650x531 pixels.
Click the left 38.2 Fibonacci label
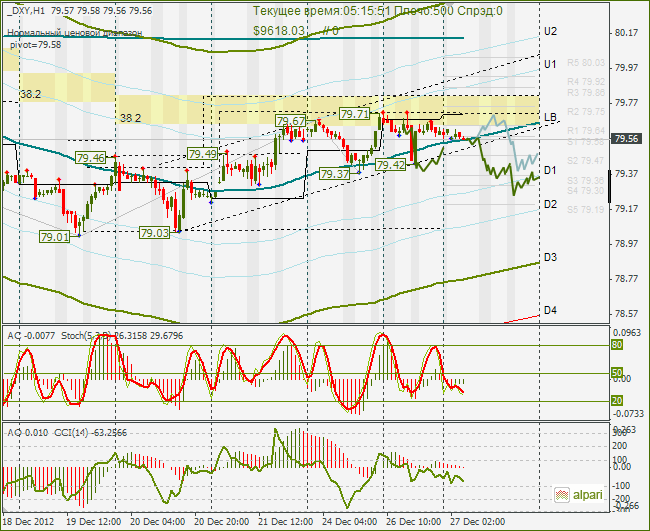tap(30, 95)
